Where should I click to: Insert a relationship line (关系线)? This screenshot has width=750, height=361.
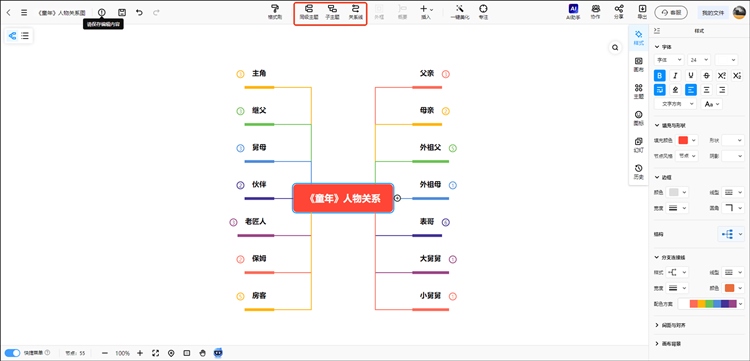click(x=354, y=12)
